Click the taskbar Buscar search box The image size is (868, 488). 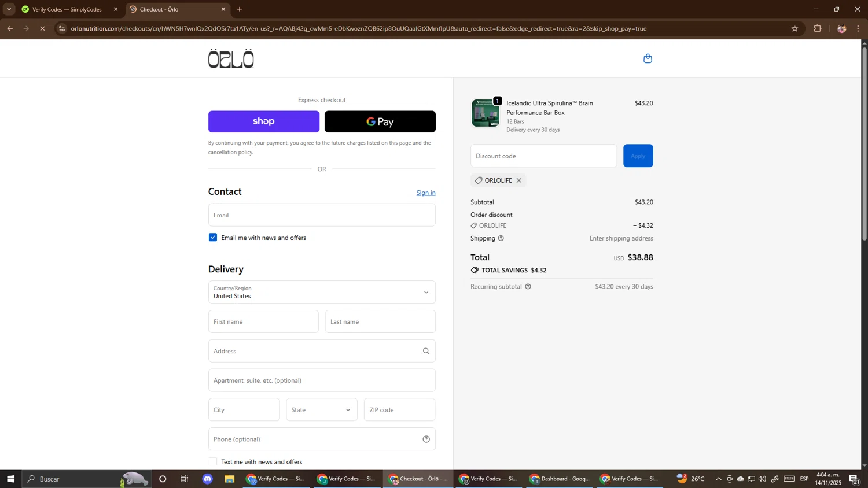pos(87,479)
